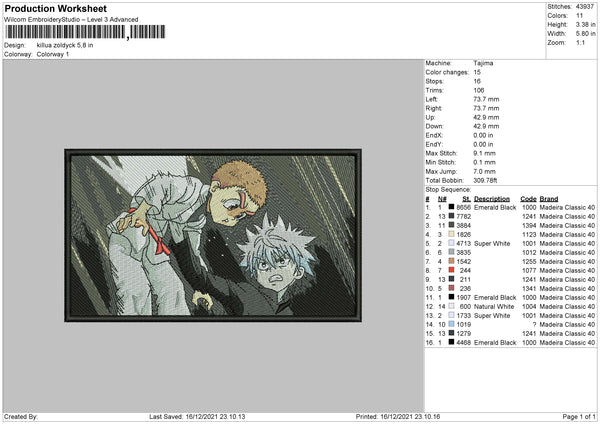The image size is (600, 424).
Task: Click the embroidery design preview image
Action: [x=213, y=235]
